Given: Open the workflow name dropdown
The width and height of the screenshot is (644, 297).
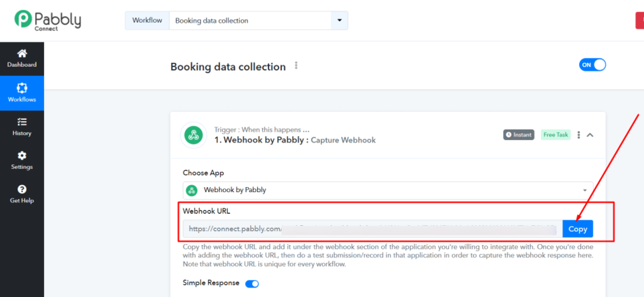Looking at the screenshot, I should click(339, 20).
